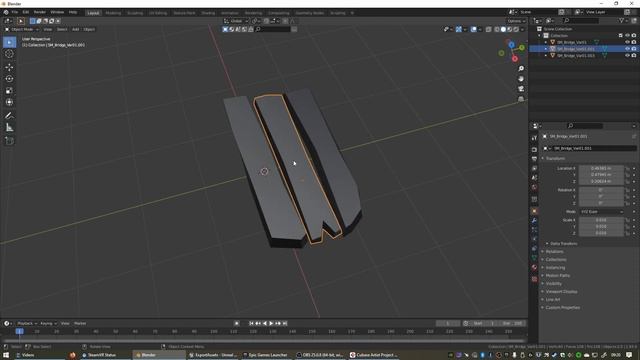Image resolution: width=640 pixels, height=360 pixels.
Task: Open the Scene properties tab
Action: point(534,178)
